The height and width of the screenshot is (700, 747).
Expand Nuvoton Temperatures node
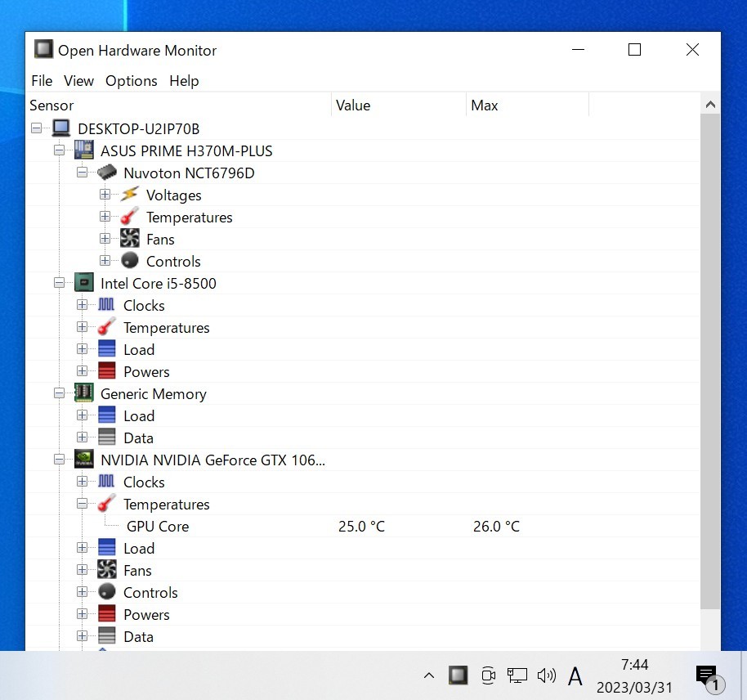(105, 217)
